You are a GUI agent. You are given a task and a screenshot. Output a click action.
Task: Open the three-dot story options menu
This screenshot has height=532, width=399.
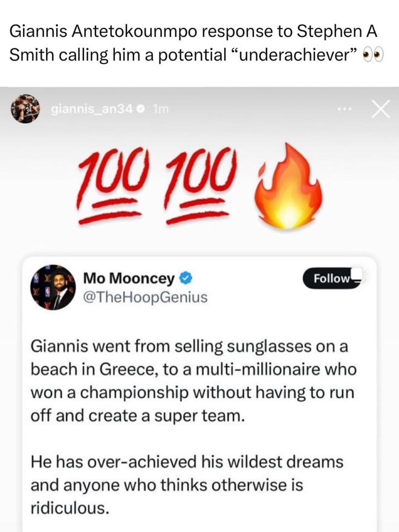pos(346,109)
